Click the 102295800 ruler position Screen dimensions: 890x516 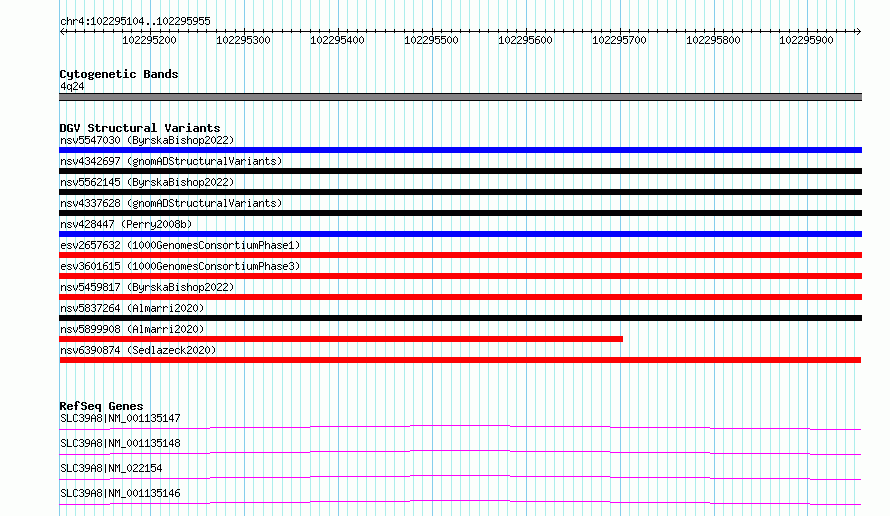[x=713, y=40]
